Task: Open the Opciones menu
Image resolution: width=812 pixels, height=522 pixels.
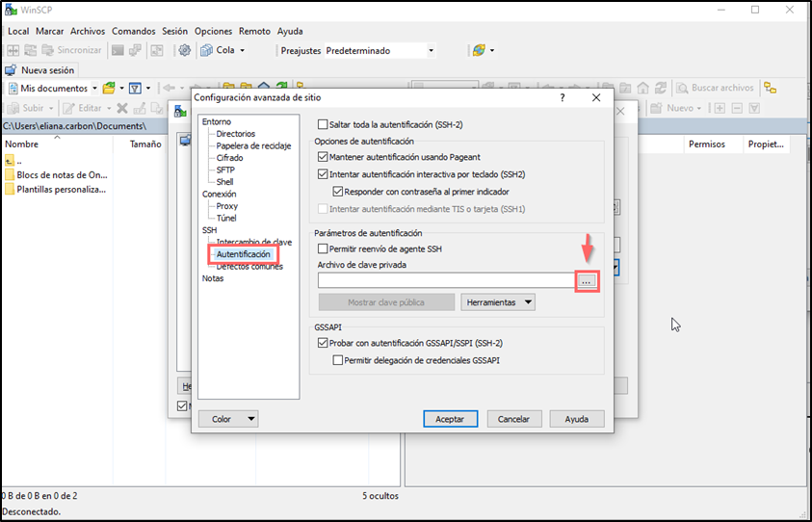Action: pos(214,31)
